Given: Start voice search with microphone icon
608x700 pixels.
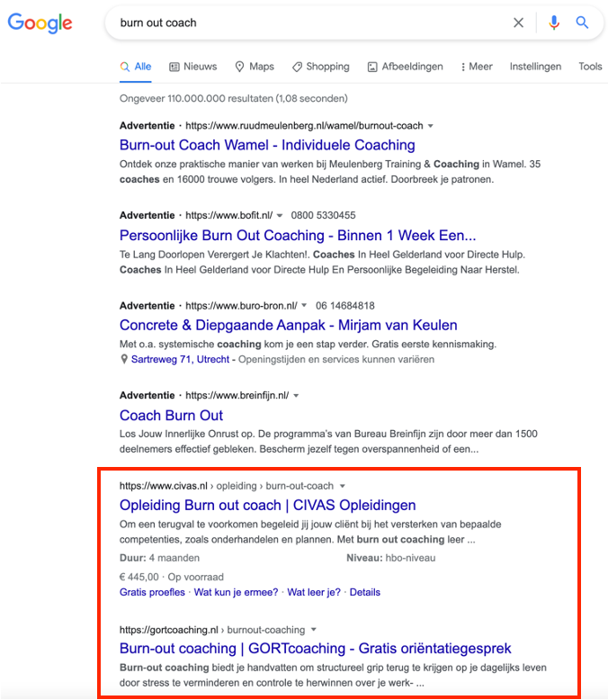Looking at the screenshot, I should (554, 22).
